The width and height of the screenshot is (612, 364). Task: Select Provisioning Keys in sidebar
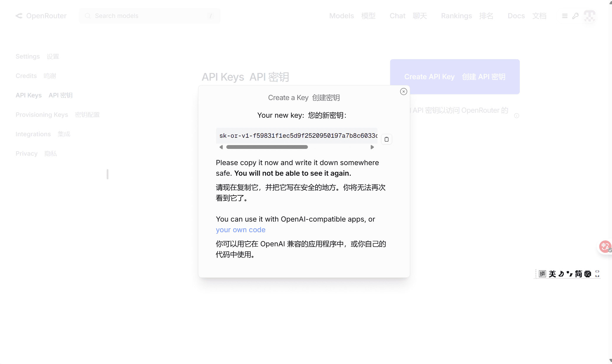coord(42,115)
